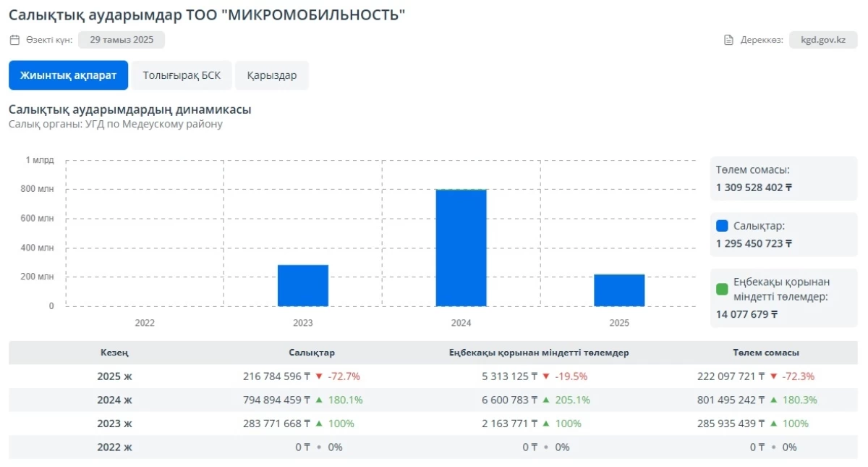Click the value 216 784 596 ₸

click(x=276, y=376)
